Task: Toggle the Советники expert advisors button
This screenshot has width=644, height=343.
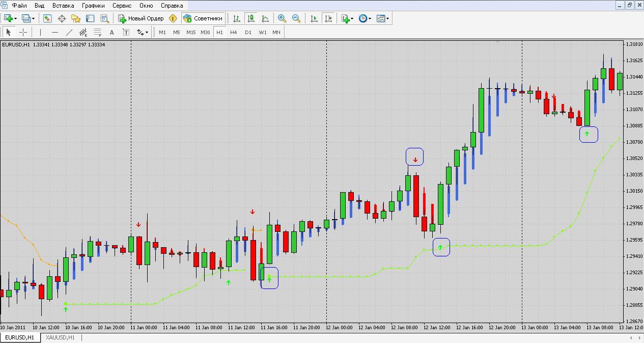Action: tap(203, 18)
